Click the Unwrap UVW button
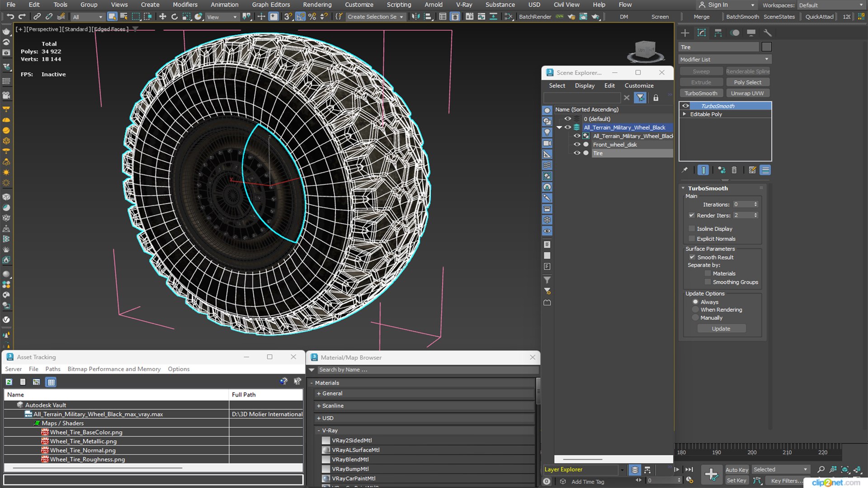 tap(747, 93)
